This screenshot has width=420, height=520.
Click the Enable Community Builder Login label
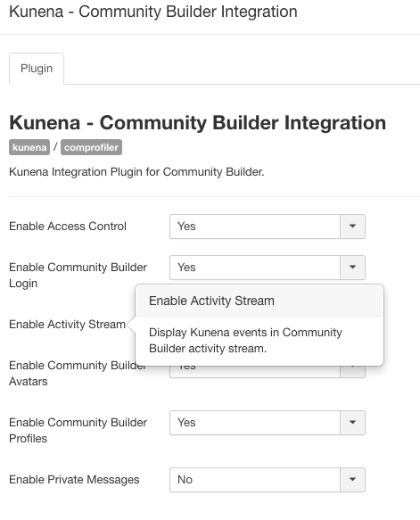78,276
